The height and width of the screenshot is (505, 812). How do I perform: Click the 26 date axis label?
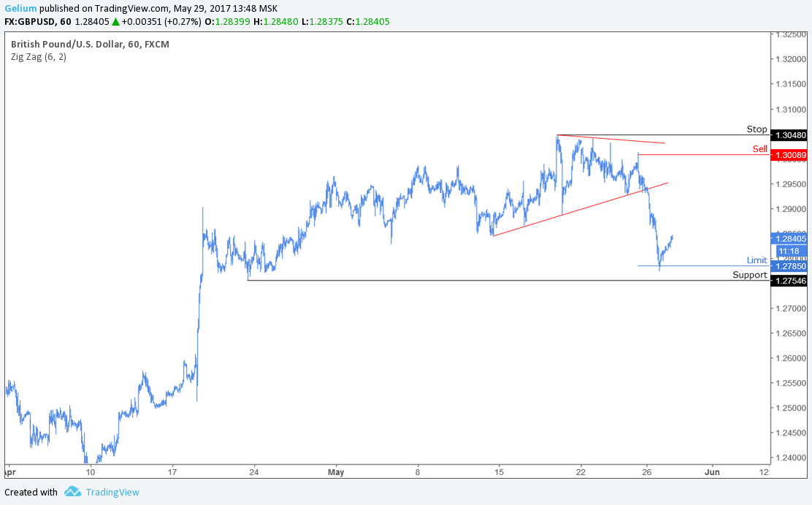point(646,472)
